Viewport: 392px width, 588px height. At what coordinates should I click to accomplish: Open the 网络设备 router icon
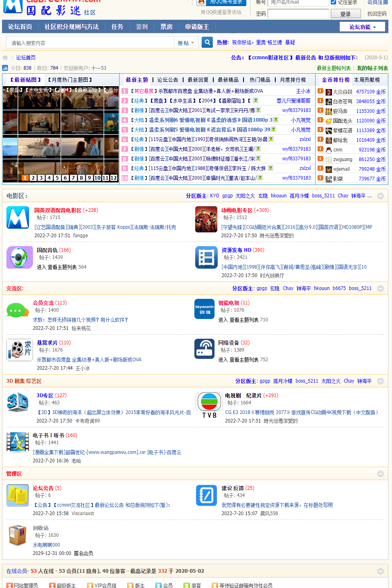204,349
